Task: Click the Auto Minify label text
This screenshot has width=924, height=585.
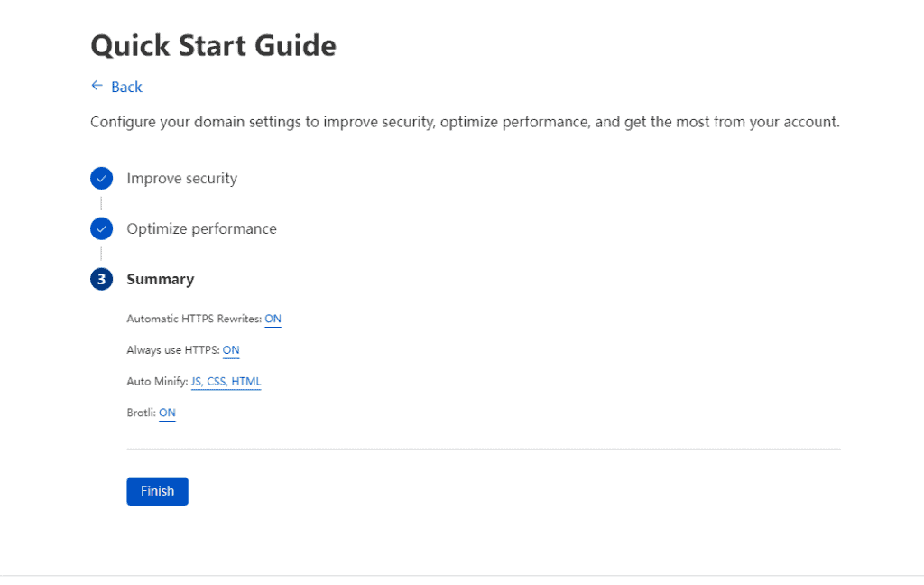Action: click(x=157, y=382)
